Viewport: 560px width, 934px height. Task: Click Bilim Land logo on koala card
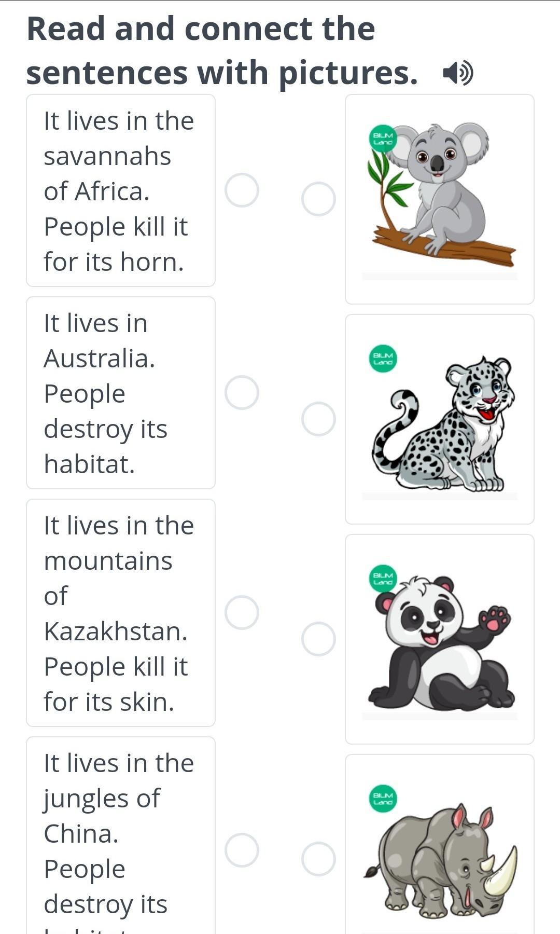[383, 139]
